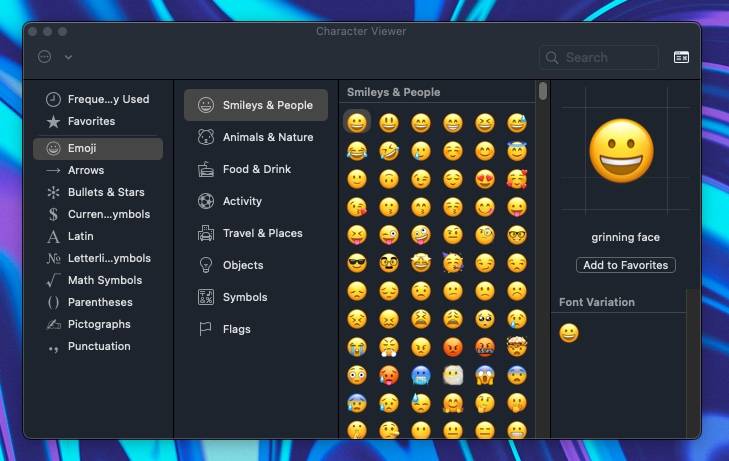
Task: Select loudly crying face emoji
Action: (x=357, y=347)
